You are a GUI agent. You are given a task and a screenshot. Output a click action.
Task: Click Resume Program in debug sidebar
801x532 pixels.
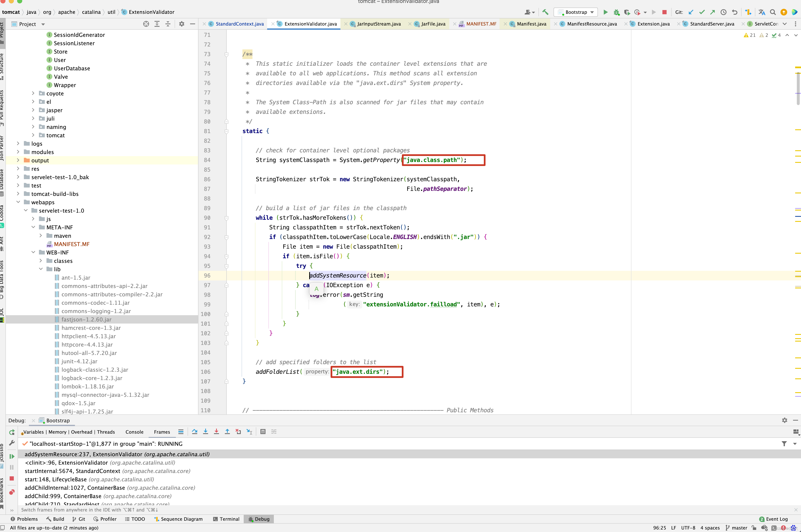12,456
